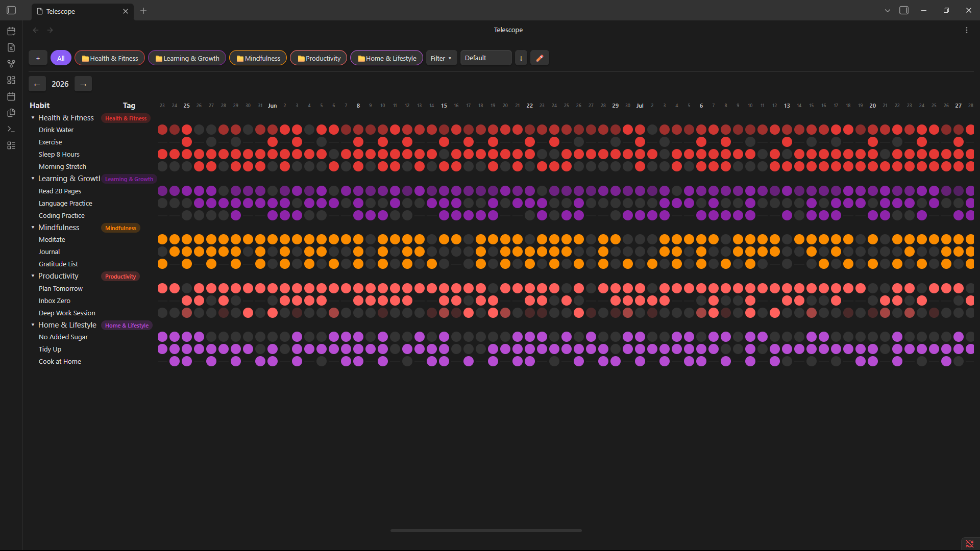Toggle Plan Tomorrow dot in Jul column
The width and height of the screenshot is (980, 551).
pyautogui.click(x=640, y=288)
